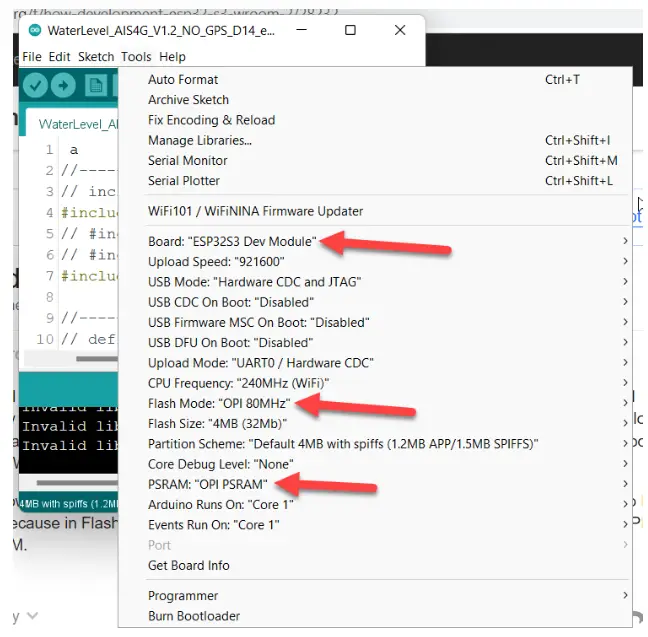Select Auto Format menu entry
This screenshot has height=637, width=648.
[375, 79]
